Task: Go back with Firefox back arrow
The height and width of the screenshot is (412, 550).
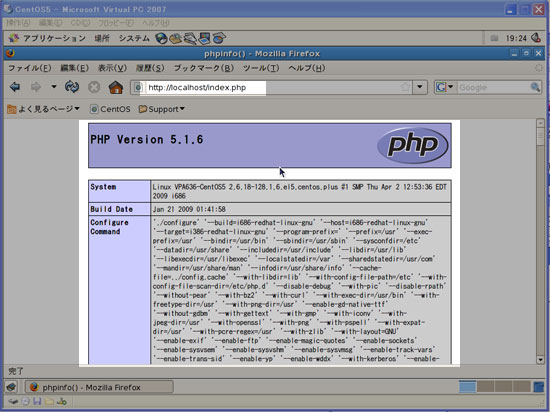Action: [x=15, y=87]
